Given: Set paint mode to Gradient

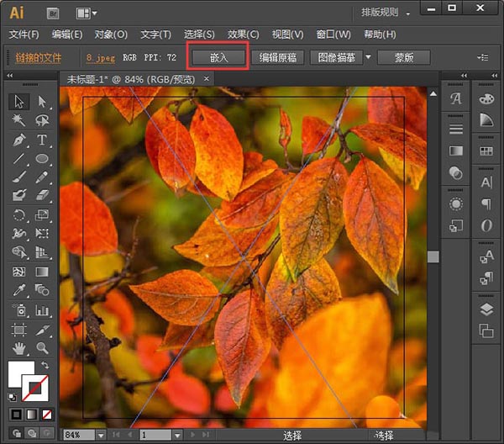Looking at the screenshot, I should [32, 415].
